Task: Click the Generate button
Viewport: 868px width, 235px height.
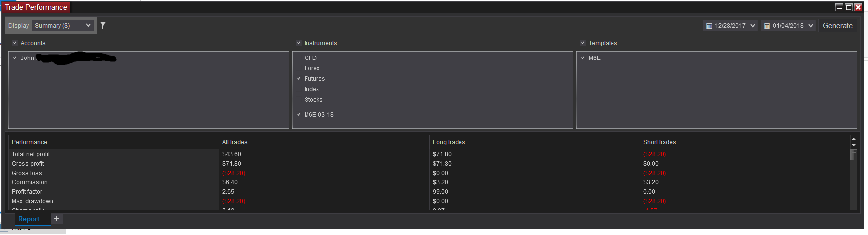Action: click(x=837, y=26)
